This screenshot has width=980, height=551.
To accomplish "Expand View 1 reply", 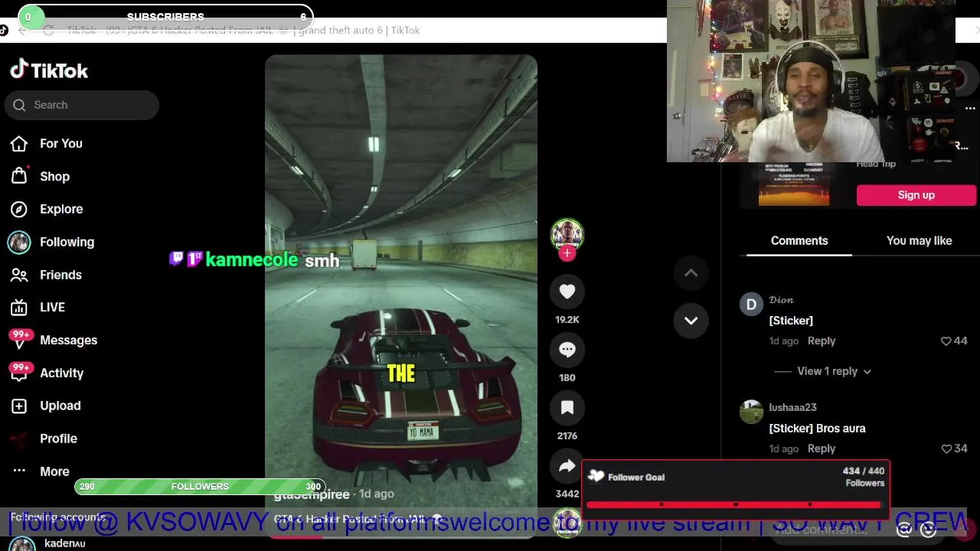I will click(x=834, y=371).
